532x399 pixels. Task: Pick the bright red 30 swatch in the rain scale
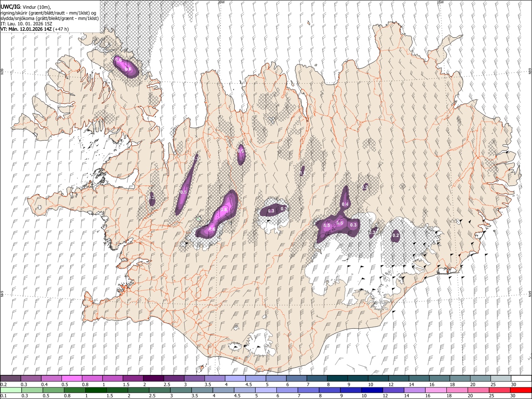520,390
